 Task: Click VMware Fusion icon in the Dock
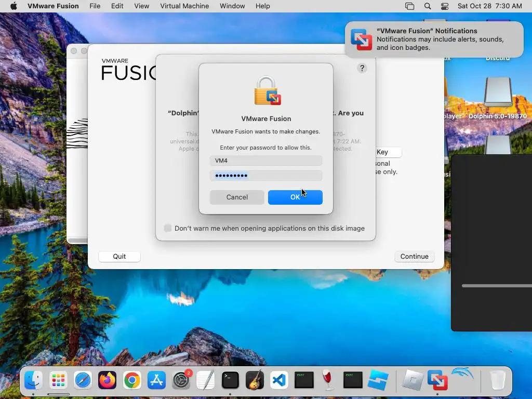[x=437, y=380]
